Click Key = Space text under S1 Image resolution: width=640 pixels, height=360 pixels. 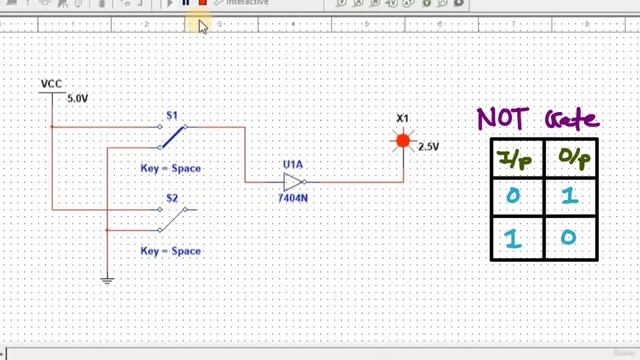[171, 168]
